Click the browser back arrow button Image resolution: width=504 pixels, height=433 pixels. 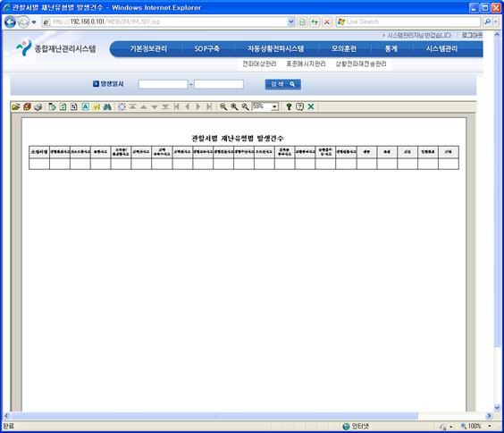(x=11, y=22)
